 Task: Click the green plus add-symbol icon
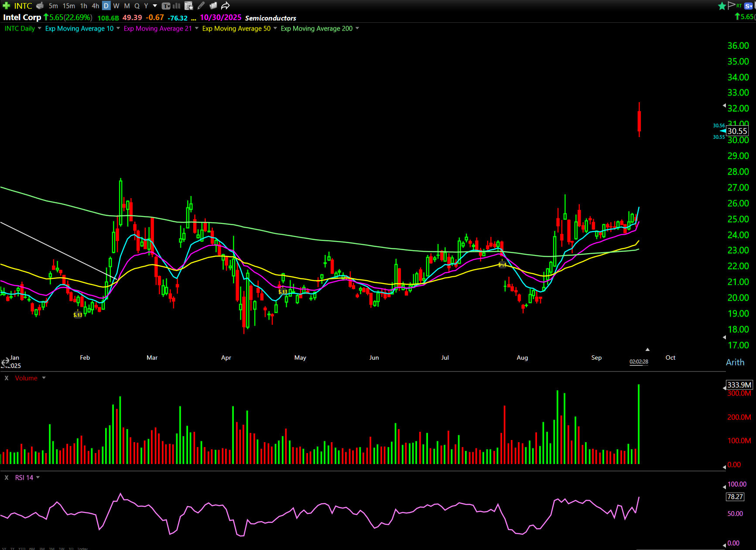(x=6, y=6)
